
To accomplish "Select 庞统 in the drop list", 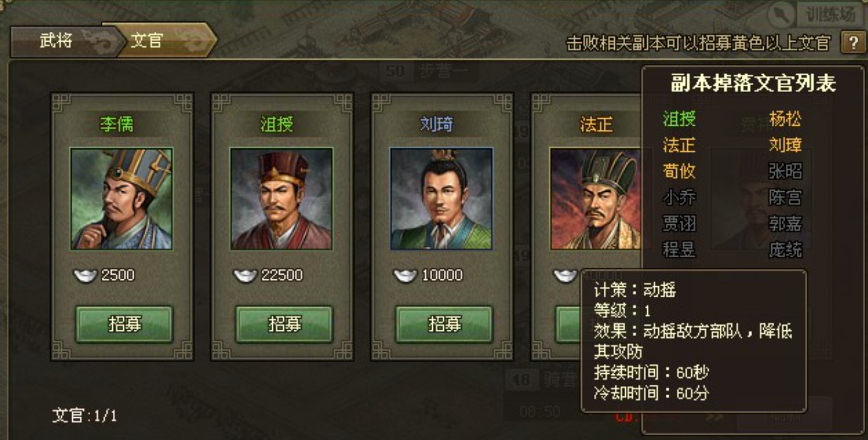I will click(x=785, y=249).
